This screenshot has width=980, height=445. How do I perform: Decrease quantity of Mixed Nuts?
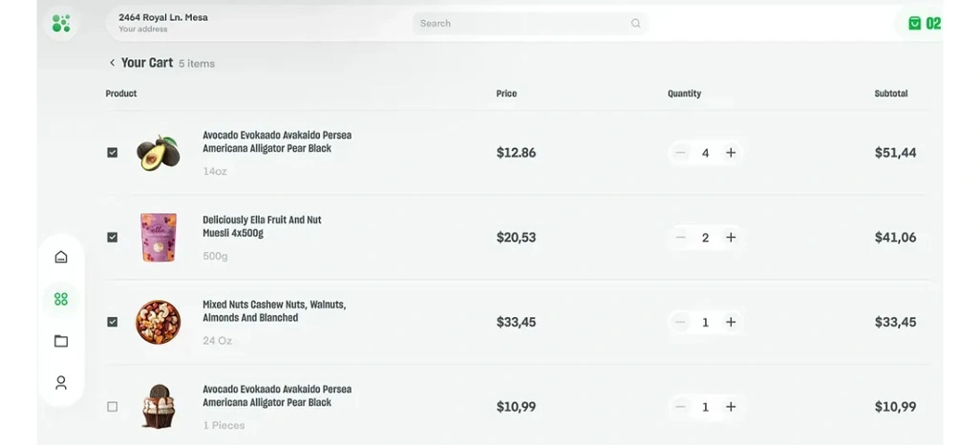pos(681,322)
